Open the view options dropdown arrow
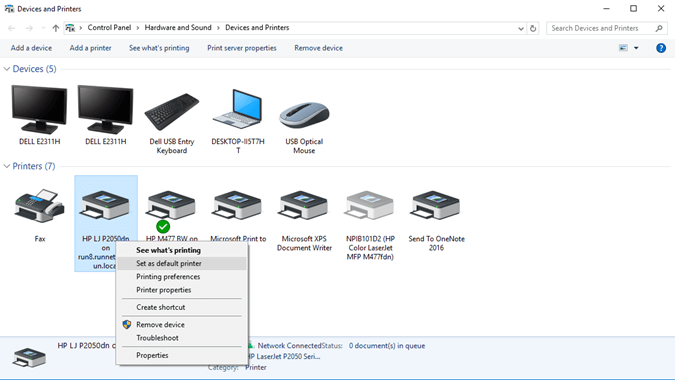Screen dimensions: 675x380 click(636, 48)
